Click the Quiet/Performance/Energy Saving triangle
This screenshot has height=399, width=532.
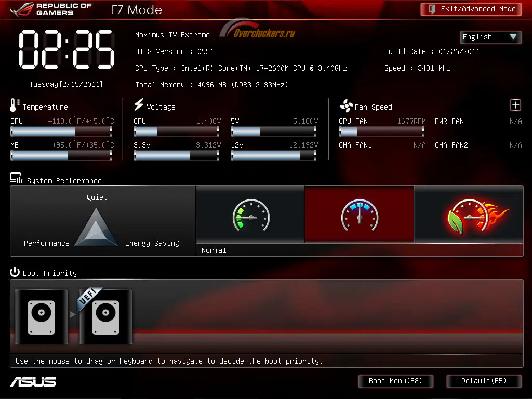point(96,227)
